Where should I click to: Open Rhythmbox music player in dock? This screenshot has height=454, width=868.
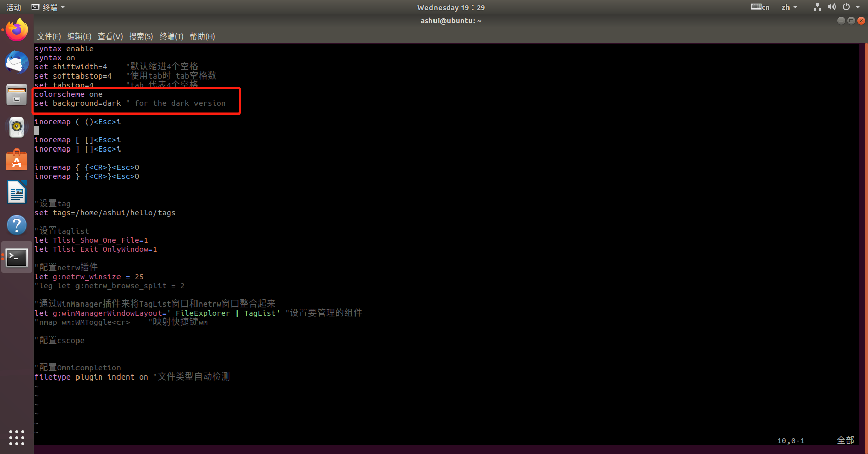coord(17,127)
